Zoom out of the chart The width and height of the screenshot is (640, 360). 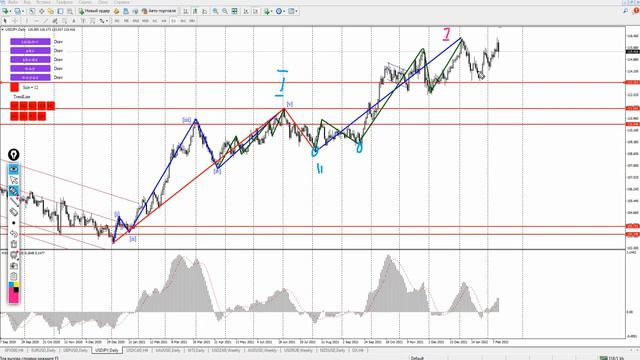(225, 11)
